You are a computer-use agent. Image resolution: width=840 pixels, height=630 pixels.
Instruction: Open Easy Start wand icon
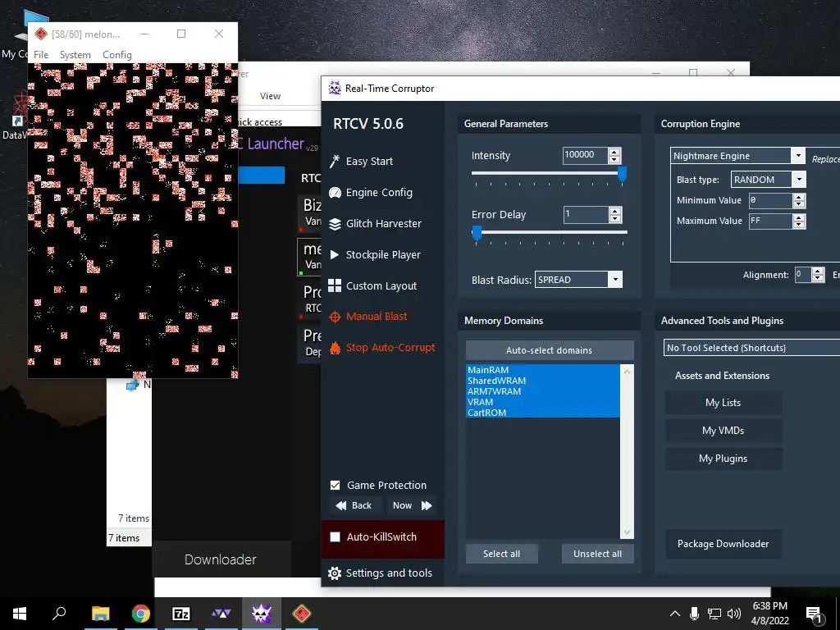click(335, 162)
